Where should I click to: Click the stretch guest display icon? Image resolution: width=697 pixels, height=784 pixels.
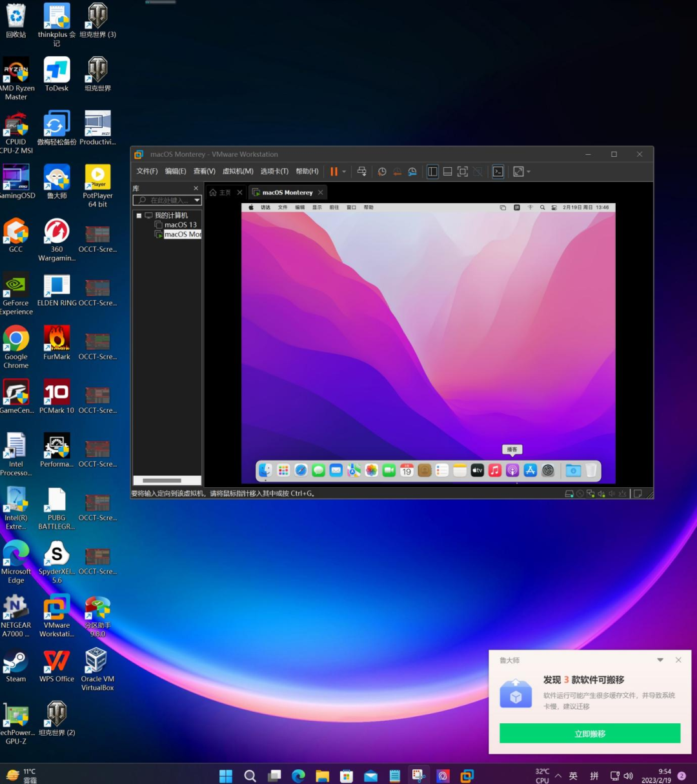518,172
